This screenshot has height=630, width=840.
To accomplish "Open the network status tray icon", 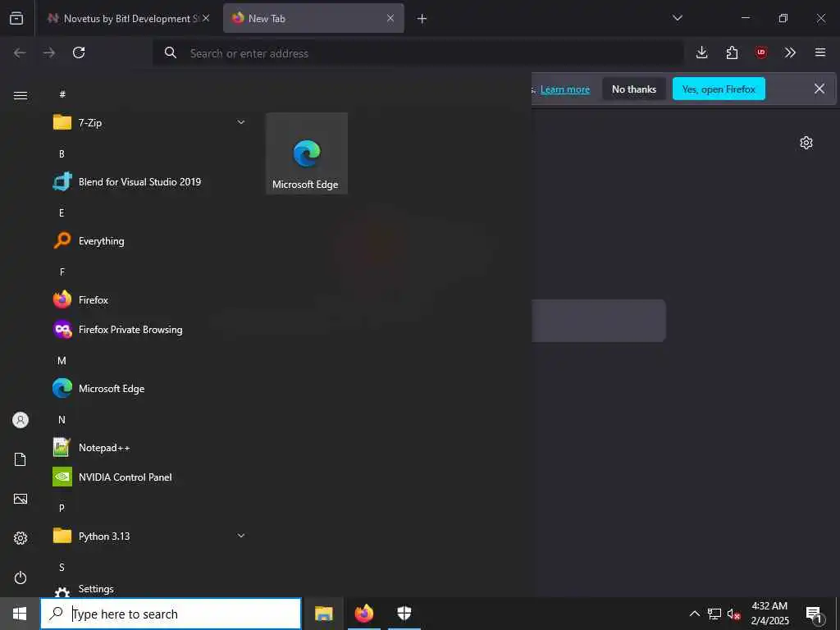I will coord(714,614).
